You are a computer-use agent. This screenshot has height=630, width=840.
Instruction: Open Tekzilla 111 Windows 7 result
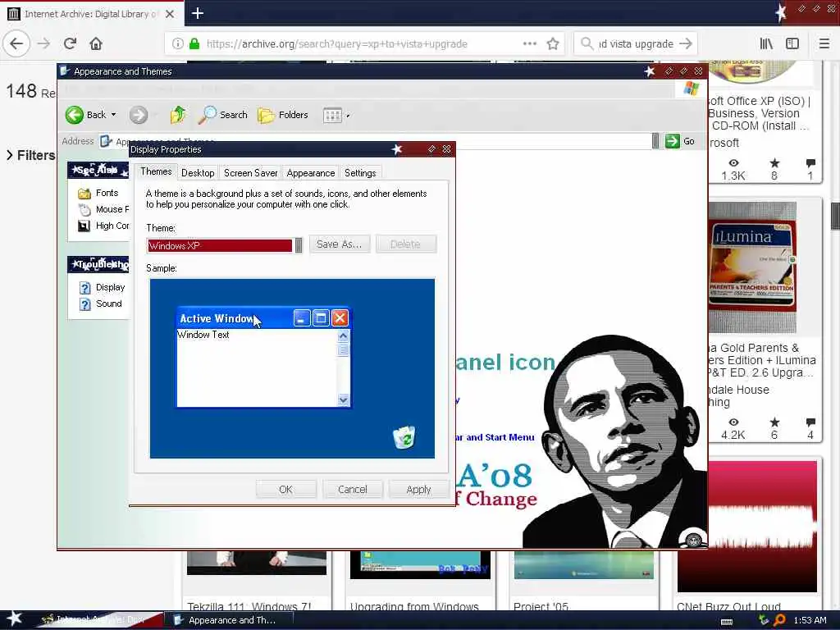coord(249,607)
